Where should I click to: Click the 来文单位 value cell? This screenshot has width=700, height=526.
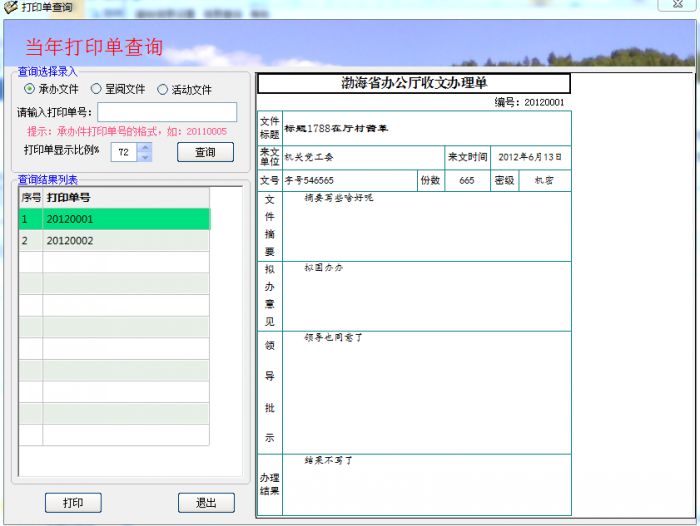pyautogui.click(x=363, y=157)
